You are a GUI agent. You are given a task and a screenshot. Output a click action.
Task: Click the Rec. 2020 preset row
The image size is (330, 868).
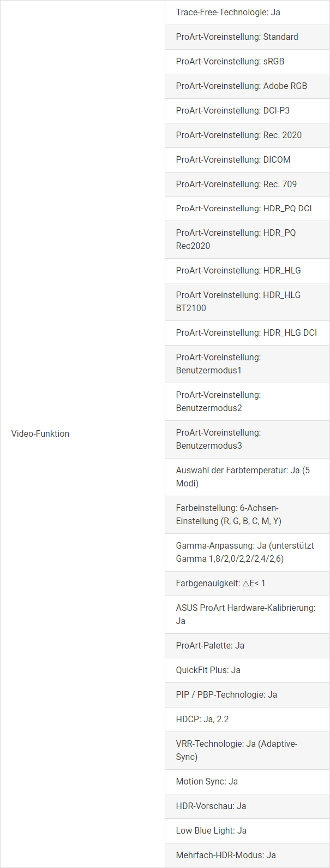point(248,135)
